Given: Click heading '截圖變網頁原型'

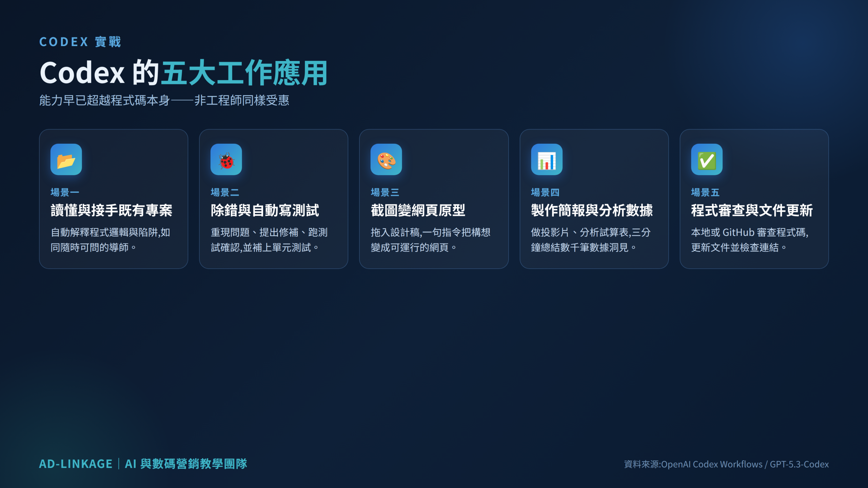Looking at the screenshot, I should 418,210.
